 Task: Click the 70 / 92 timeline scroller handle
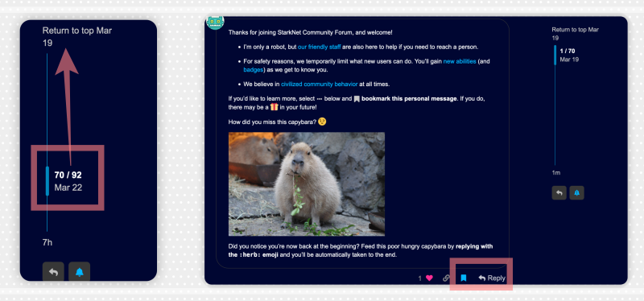(47, 181)
